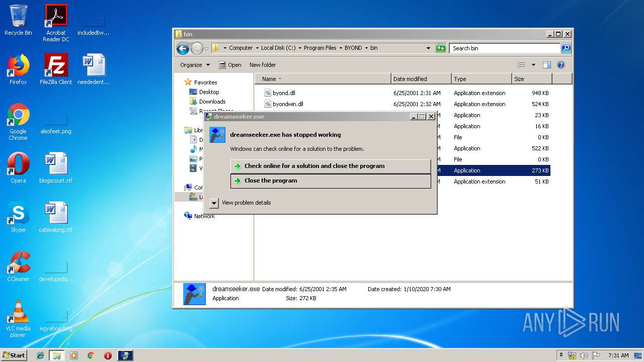Click Windows Explorer taskbar button
Screen dimensions: 644x362
(57, 355)
